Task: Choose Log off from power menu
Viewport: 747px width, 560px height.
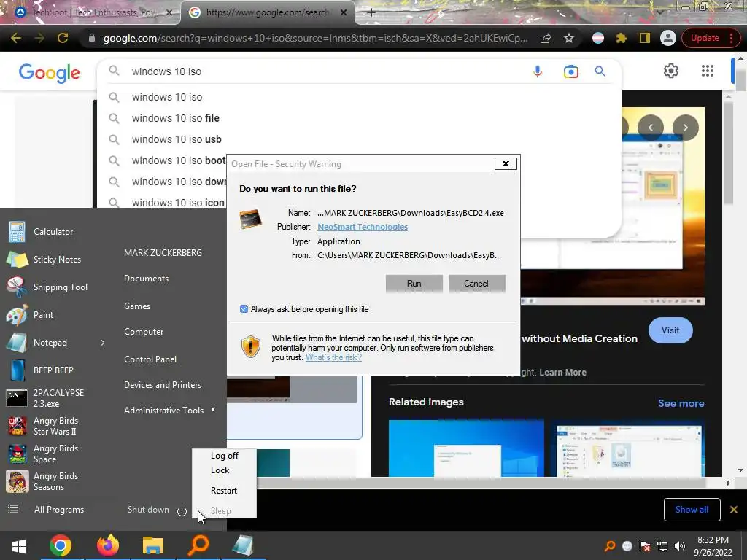Action: [x=225, y=456]
